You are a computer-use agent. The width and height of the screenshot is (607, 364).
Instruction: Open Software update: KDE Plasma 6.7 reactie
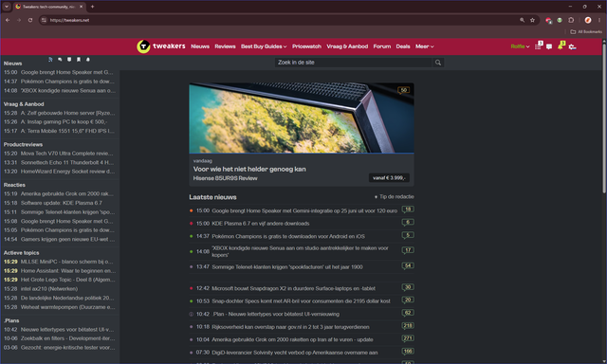point(61,203)
